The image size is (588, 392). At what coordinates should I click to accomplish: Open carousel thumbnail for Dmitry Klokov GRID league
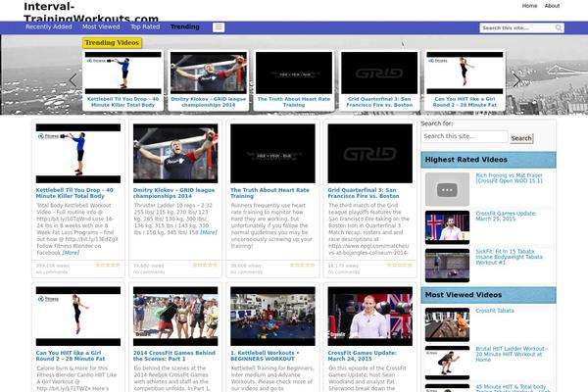tap(209, 73)
